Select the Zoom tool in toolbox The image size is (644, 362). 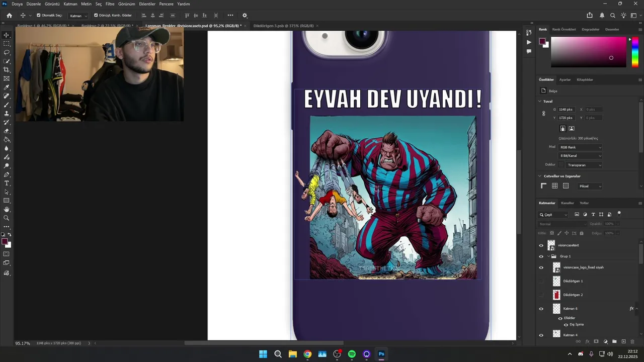pyautogui.click(x=7, y=218)
